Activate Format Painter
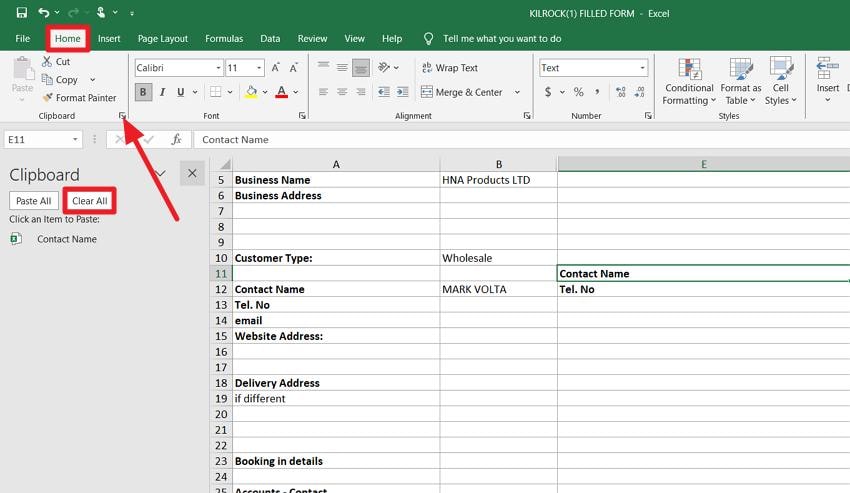Viewport: 850px width, 493px height. 79,98
